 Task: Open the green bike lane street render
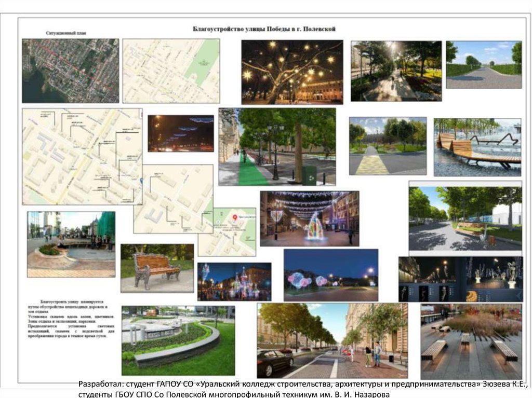[277, 146]
